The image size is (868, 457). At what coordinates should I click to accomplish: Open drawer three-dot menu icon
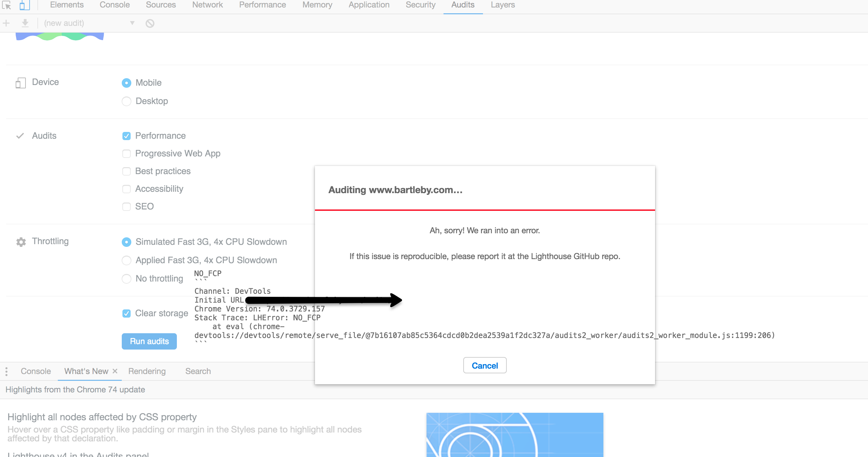coord(6,371)
